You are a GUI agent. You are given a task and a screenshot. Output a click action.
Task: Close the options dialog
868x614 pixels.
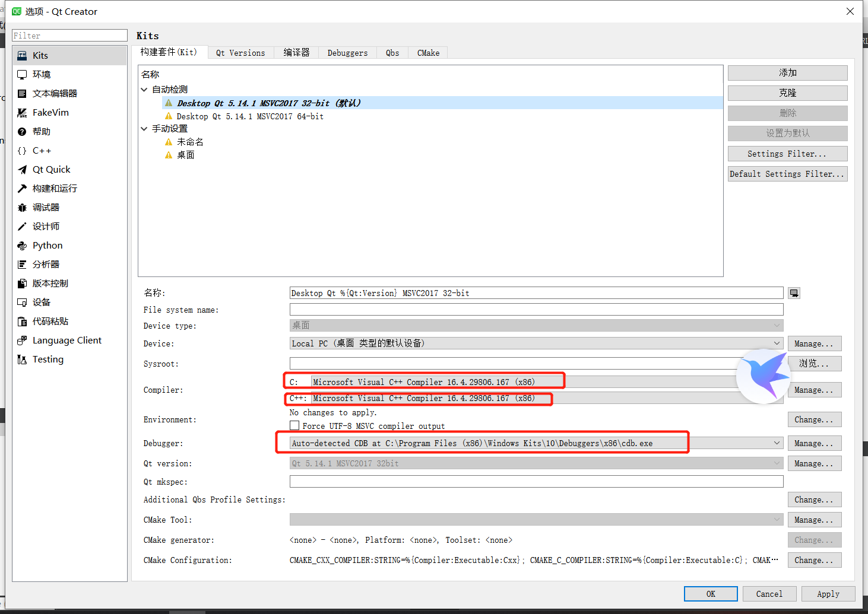(850, 11)
